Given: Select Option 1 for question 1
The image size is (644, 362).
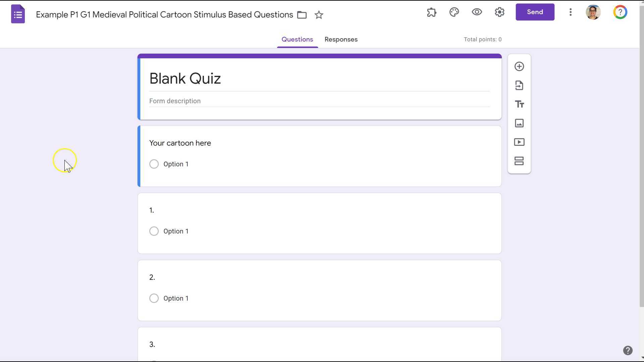Looking at the screenshot, I should pos(154,231).
